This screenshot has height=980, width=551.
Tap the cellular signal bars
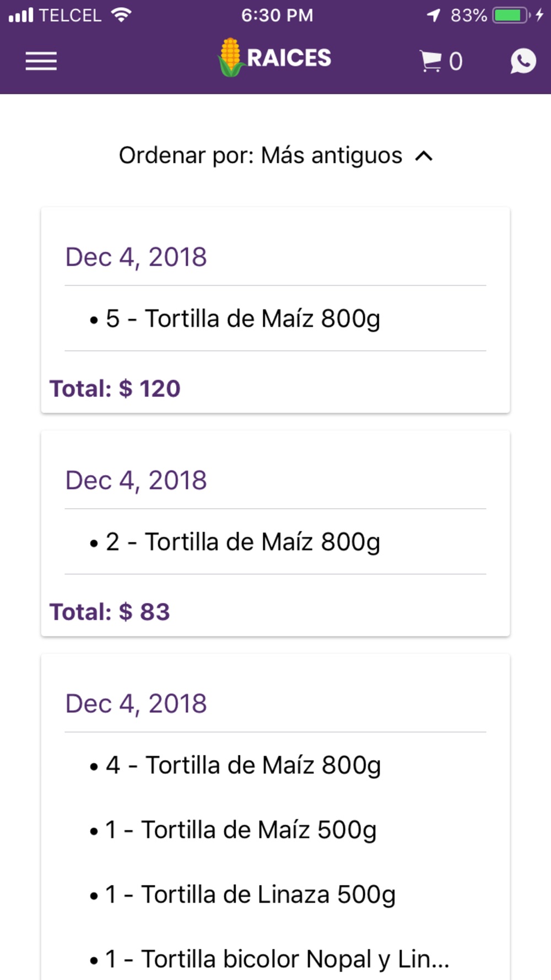(21, 15)
